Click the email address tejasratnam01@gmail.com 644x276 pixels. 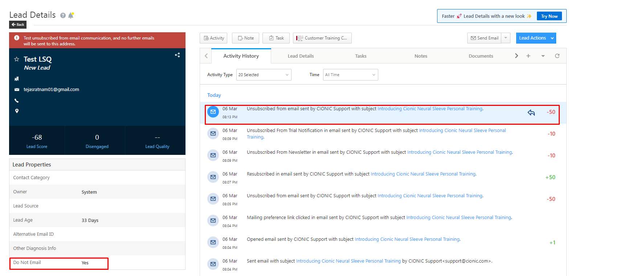pos(51,90)
